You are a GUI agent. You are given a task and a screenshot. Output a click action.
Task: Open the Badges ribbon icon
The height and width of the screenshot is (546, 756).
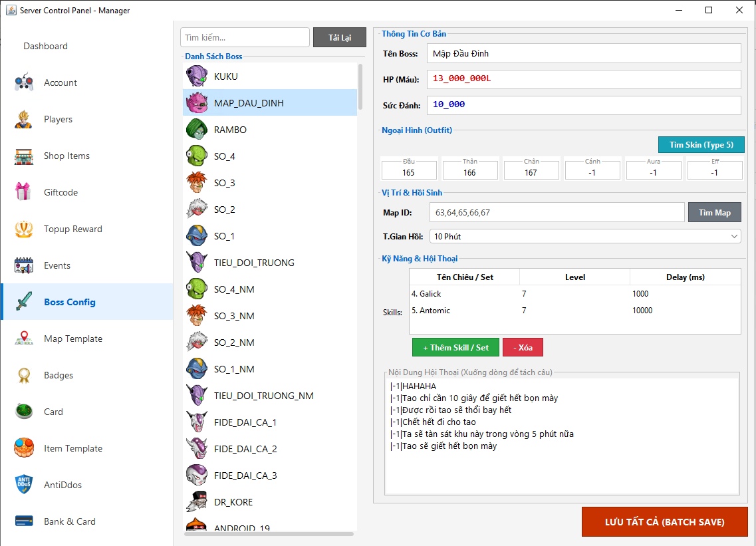pyautogui.click(x=24, y=375)
